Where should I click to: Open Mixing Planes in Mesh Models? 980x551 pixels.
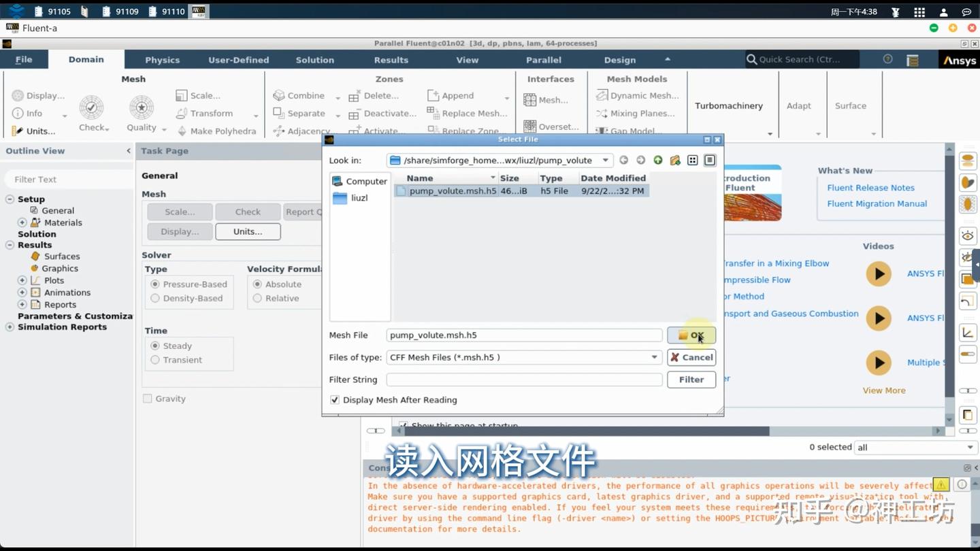(x=636, y=114)
